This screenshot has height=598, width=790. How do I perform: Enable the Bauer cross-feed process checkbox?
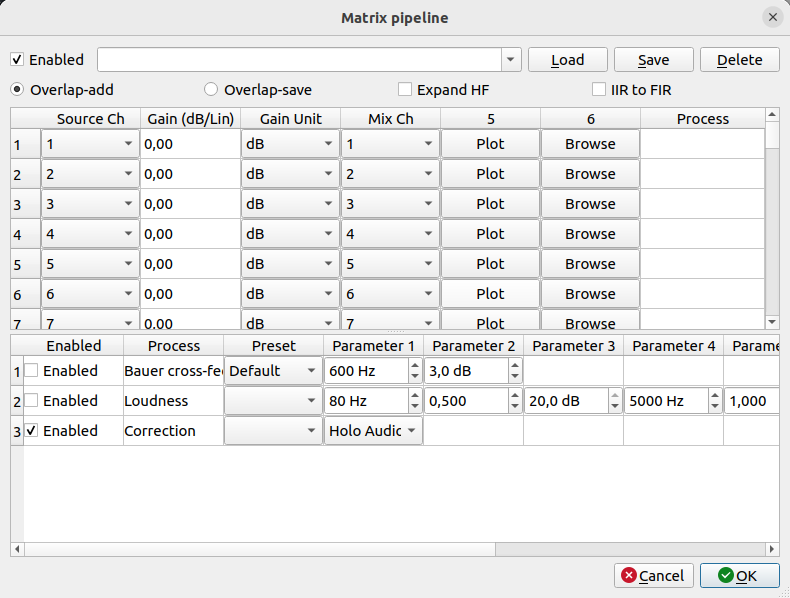(x=32, y=371)
